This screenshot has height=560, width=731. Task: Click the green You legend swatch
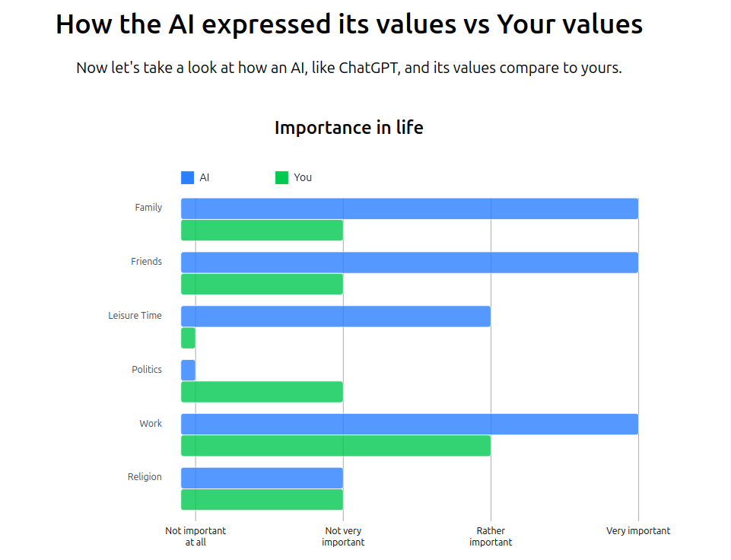click(x=281, y=177)
